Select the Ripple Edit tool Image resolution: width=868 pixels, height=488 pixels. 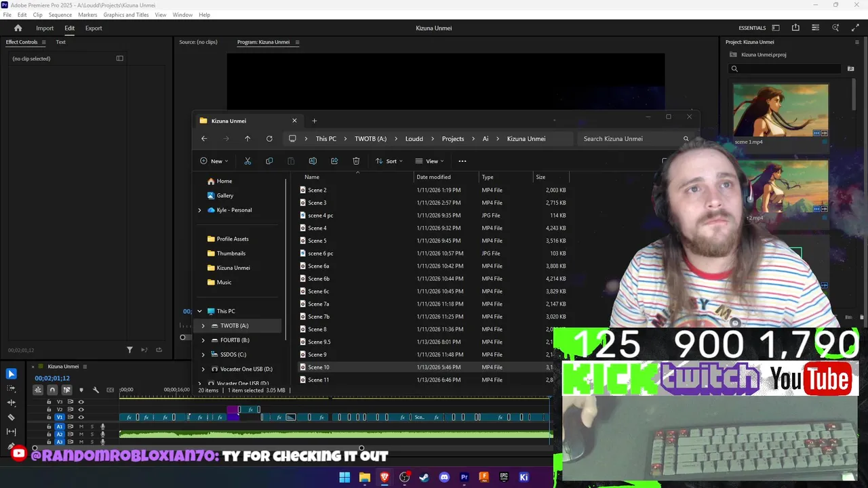click(12, 403)
